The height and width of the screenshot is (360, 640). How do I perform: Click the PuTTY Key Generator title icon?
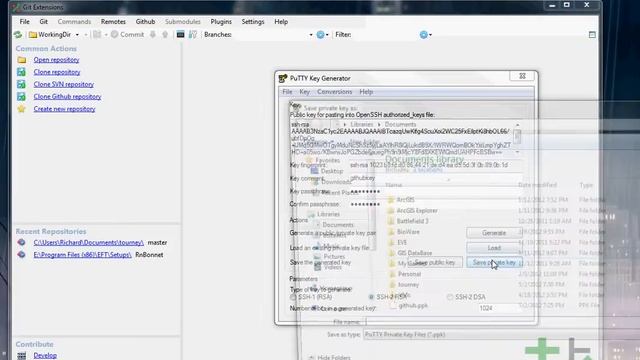pyautogui.click(x=282, y=78)
